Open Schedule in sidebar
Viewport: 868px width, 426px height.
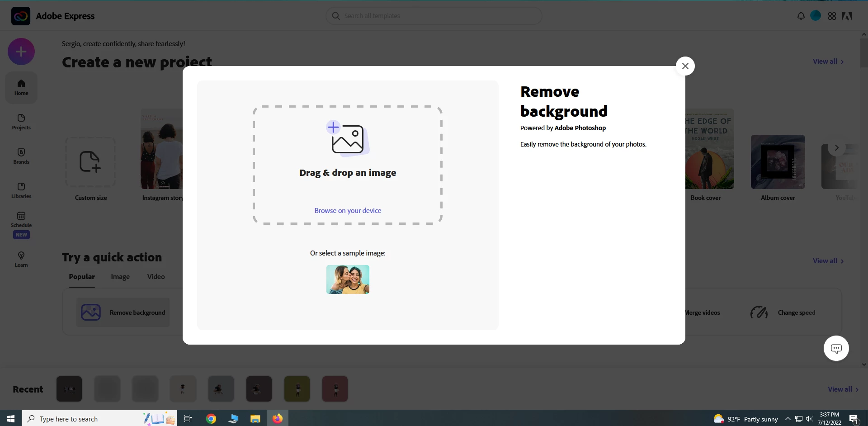(x=21, y=225)
